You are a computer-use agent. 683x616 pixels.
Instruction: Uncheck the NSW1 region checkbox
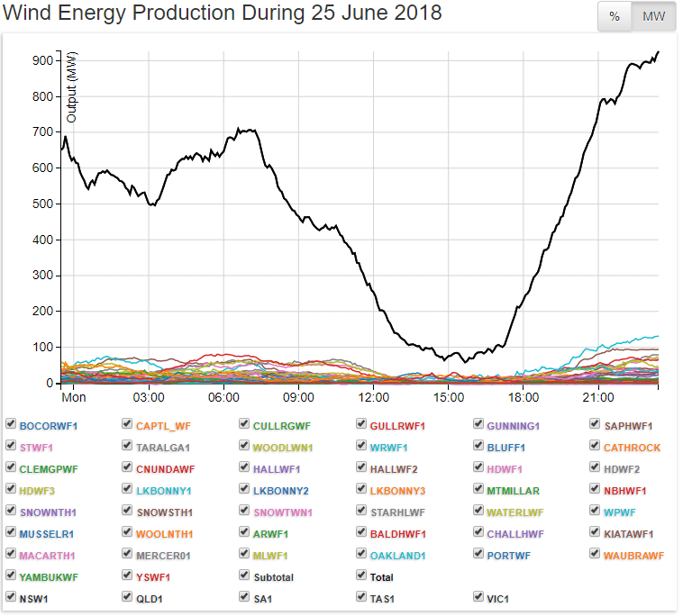pos(10,596)
